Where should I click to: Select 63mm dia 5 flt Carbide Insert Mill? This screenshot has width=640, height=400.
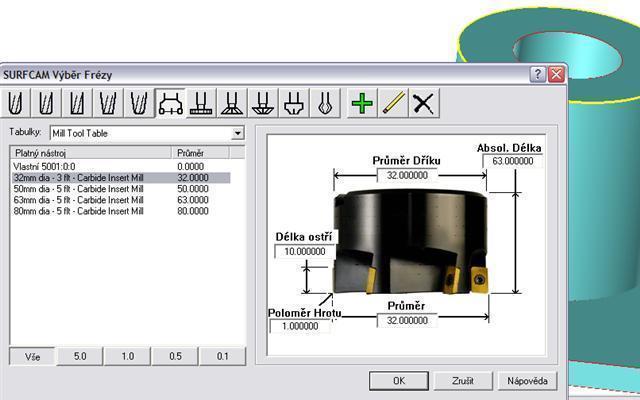121,200
